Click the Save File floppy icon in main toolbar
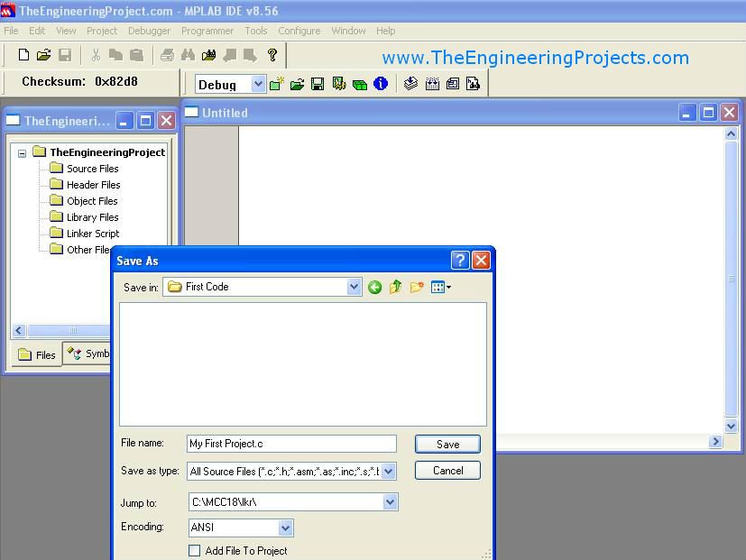This screenshot has width=746, height=560. click(x=65, y=55)
